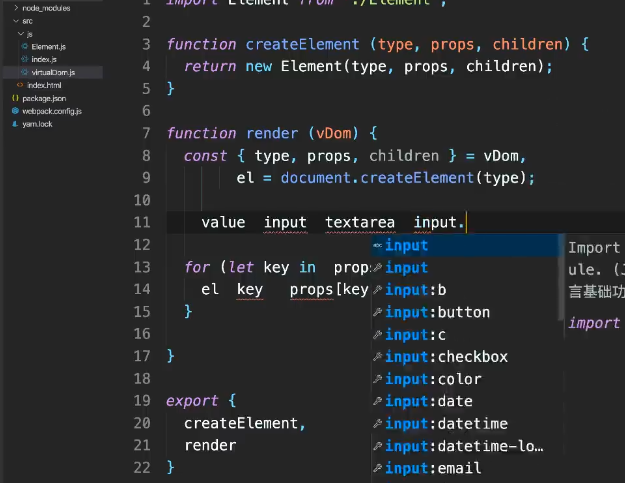Click 'export' keyword on line 19
This screenshot has width=625, height=483.
point(192,401)
